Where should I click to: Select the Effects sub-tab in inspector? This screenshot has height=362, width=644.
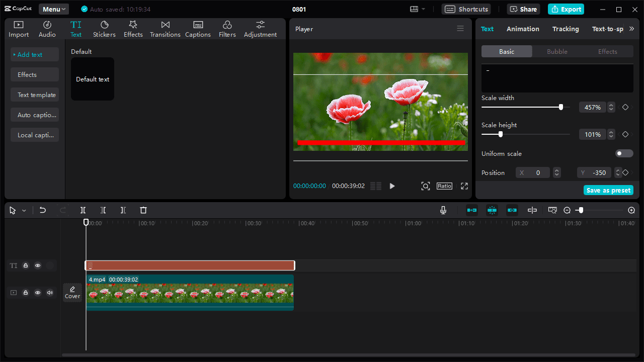pyautogui.click(x=607, y=51)
